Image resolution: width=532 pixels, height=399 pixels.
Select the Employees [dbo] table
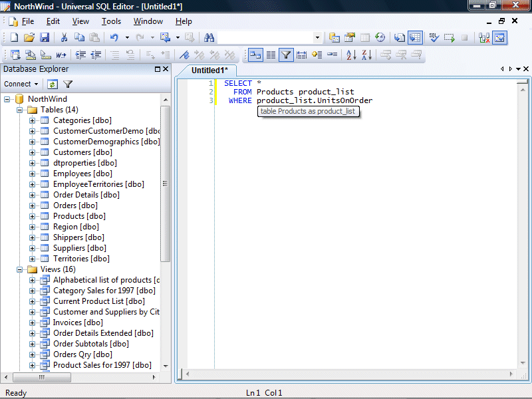(82, 174)
